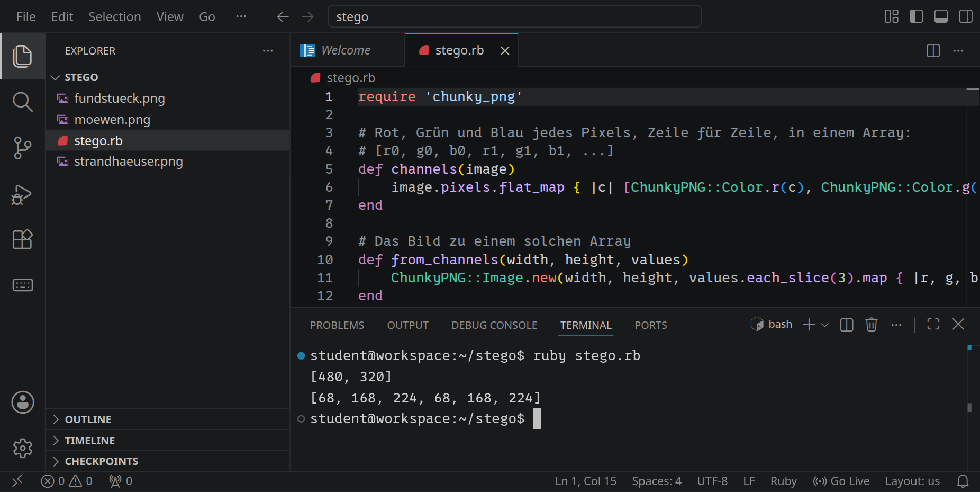Open the Search view icon
Viewport: 980px width, 492px height.
point(22,102)
